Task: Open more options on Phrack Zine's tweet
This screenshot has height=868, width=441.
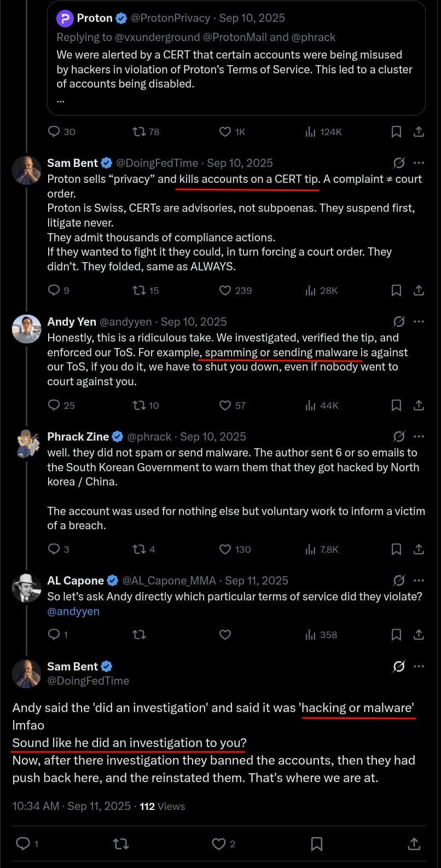Action: (x=419, y=436)
